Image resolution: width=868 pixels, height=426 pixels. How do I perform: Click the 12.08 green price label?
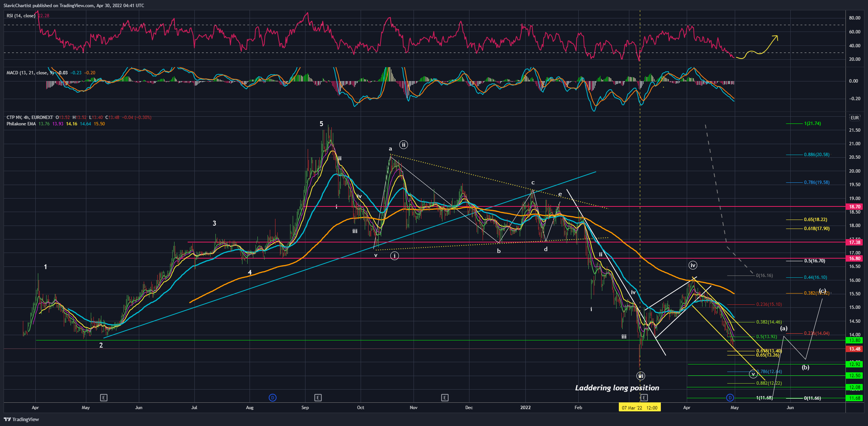coord(854,387)
